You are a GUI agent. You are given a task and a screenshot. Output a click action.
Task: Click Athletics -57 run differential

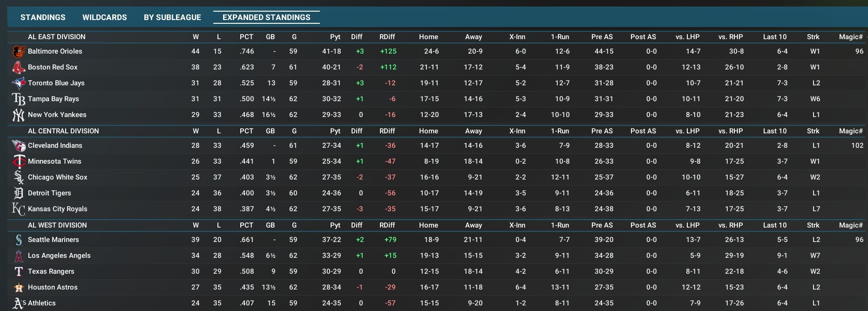tap(390, 303)
